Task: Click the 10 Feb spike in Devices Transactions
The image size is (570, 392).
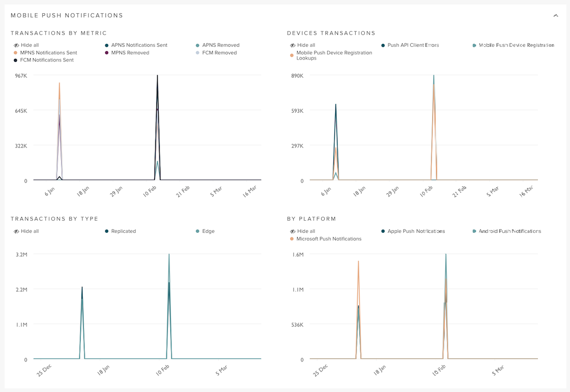Action: [x=434, y=127]
